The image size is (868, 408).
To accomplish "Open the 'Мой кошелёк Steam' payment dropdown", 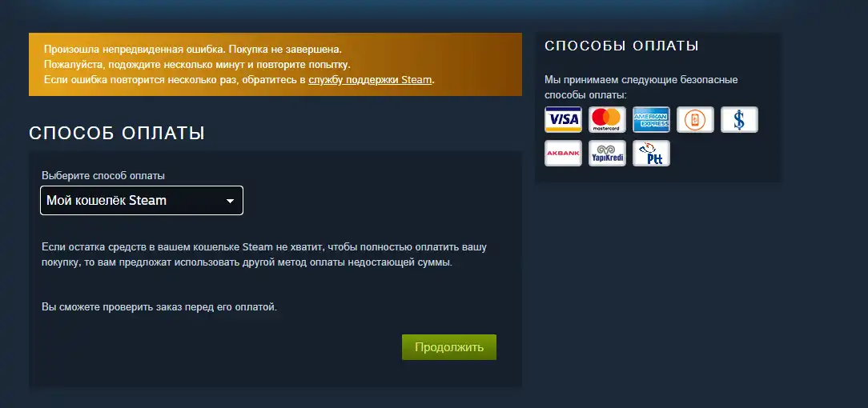I will tap(142, 200).
